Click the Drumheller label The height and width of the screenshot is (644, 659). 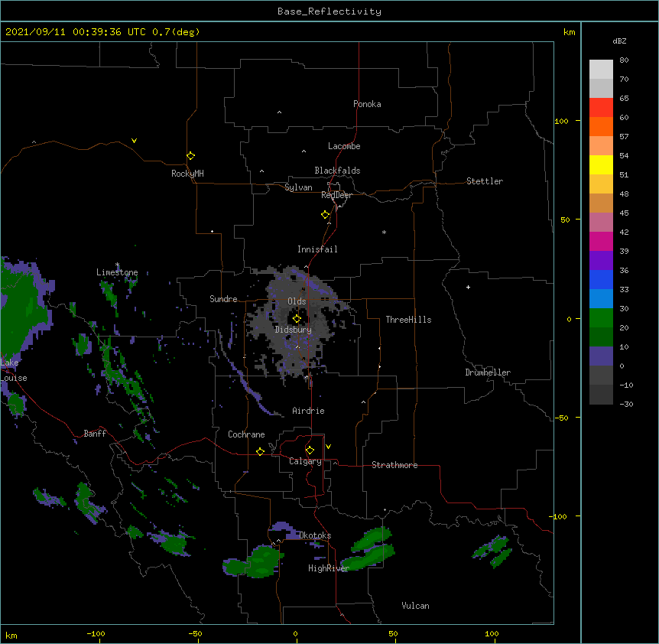[x=488, y=372]
